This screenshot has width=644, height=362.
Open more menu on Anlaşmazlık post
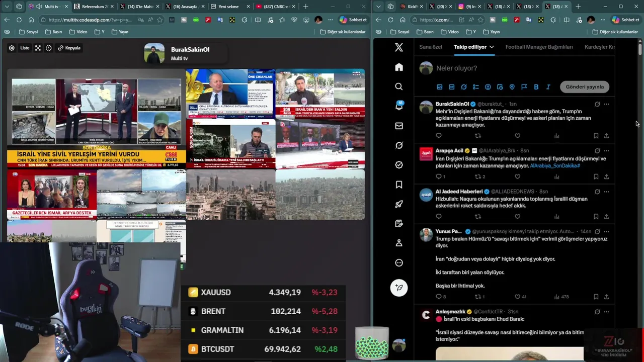606,312
